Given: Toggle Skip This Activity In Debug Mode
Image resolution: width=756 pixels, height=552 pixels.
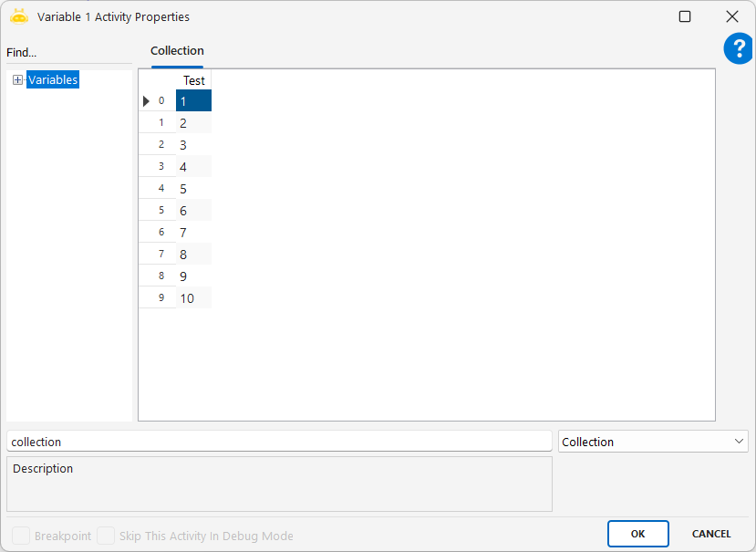Looking at the screenshot, I should point(106,536).
